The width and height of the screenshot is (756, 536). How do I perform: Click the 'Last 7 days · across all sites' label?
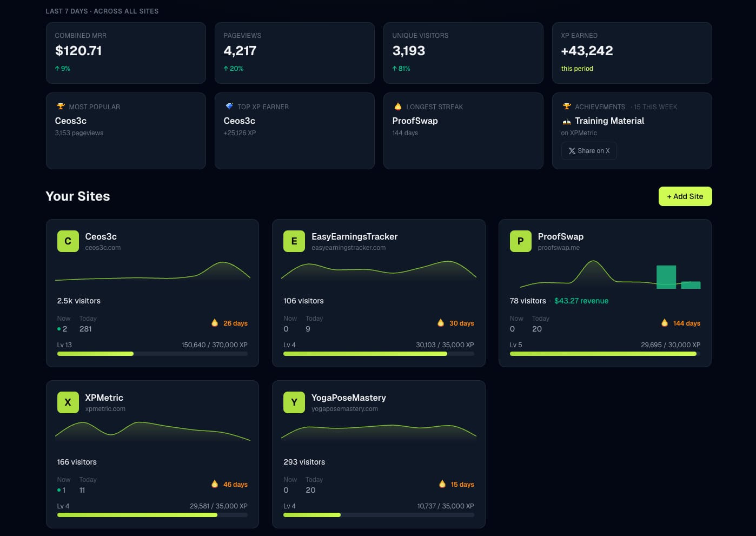pyautogui.click(x=102, y=11)
